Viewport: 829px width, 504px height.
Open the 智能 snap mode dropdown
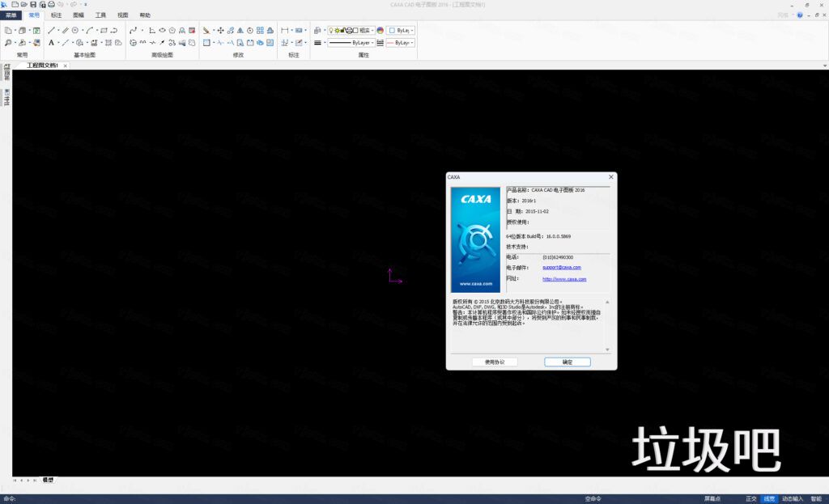(816, 499)
